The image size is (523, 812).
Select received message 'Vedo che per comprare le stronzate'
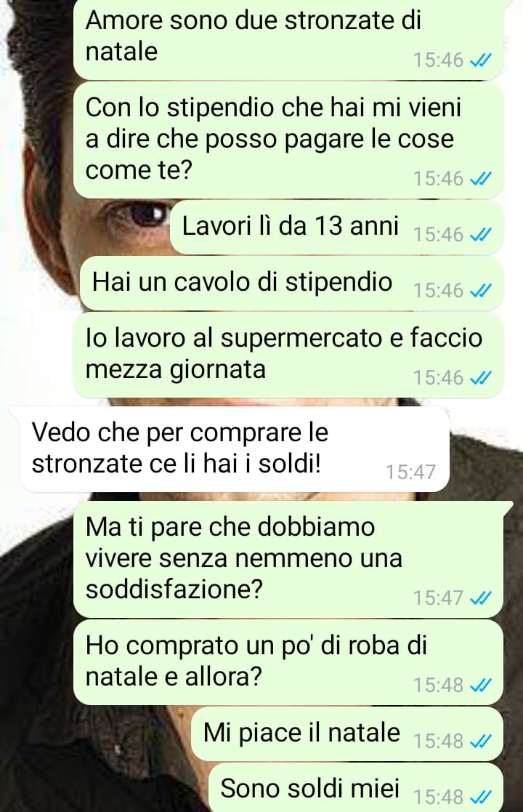[235, 449]
